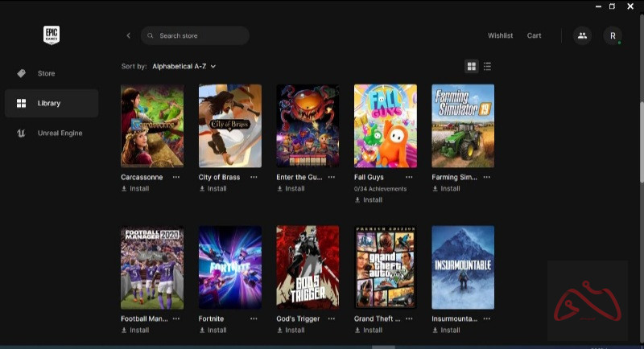Image resolution: width=644 pixels, height=349 pixels.
Task: Open the Friends list icon
Action: pos(581,35)
